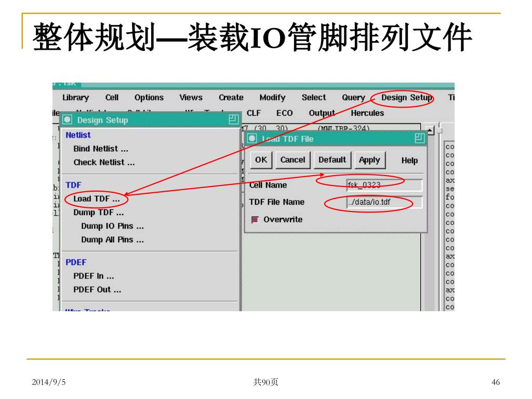532x399 pixels.
Task: Click the Load TDF File dialog maximize icon
Action: click(x=420, y=138)
